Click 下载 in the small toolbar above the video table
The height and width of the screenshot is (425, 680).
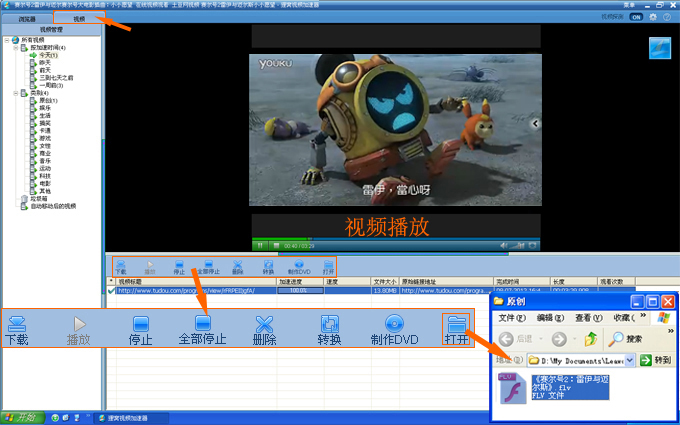coord(121,267)
